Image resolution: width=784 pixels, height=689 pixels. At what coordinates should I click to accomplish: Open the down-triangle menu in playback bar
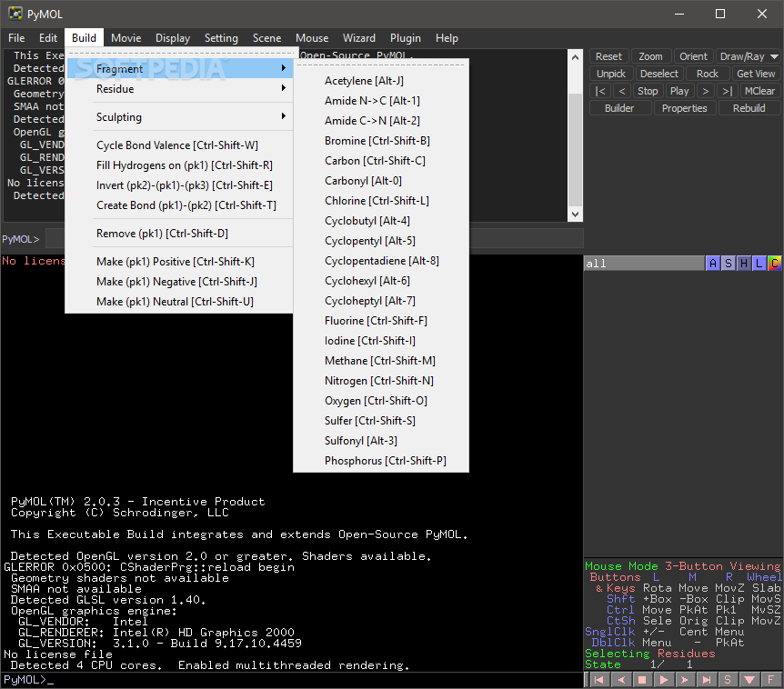point(749,680)
